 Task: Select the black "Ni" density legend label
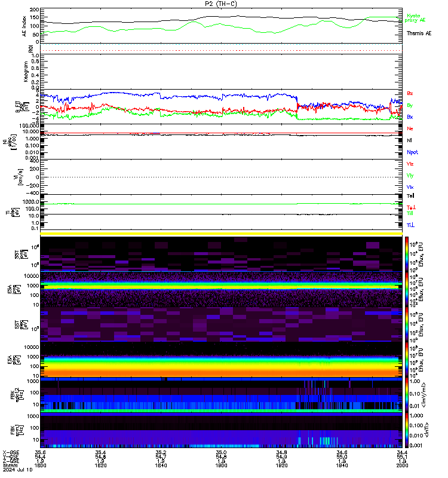point(409,140)
